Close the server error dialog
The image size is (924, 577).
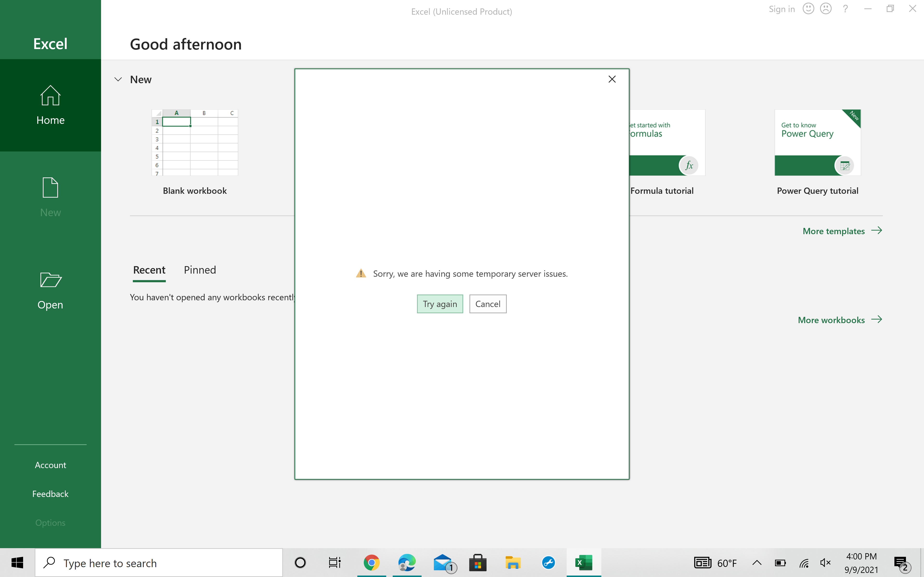(x=612, y=79)
